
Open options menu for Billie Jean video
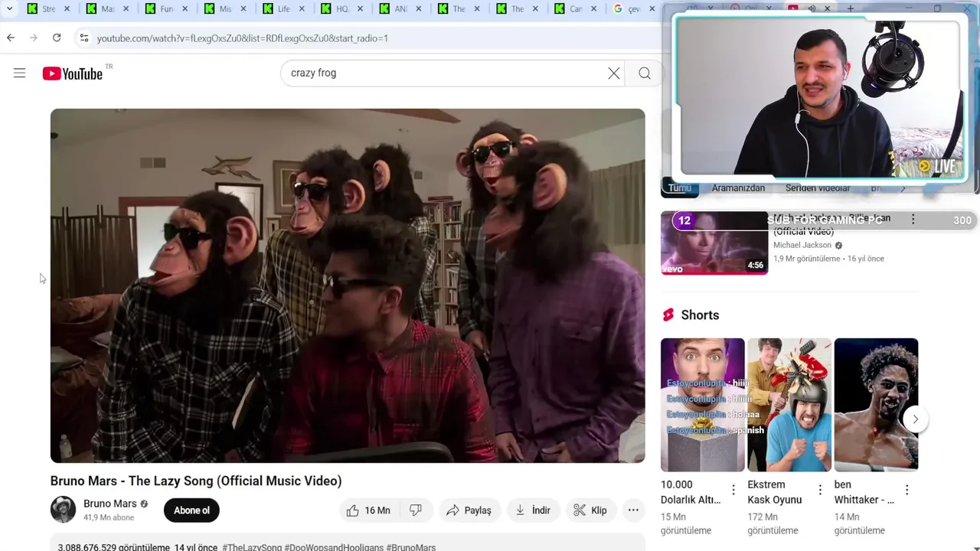(x=913, y=220)
